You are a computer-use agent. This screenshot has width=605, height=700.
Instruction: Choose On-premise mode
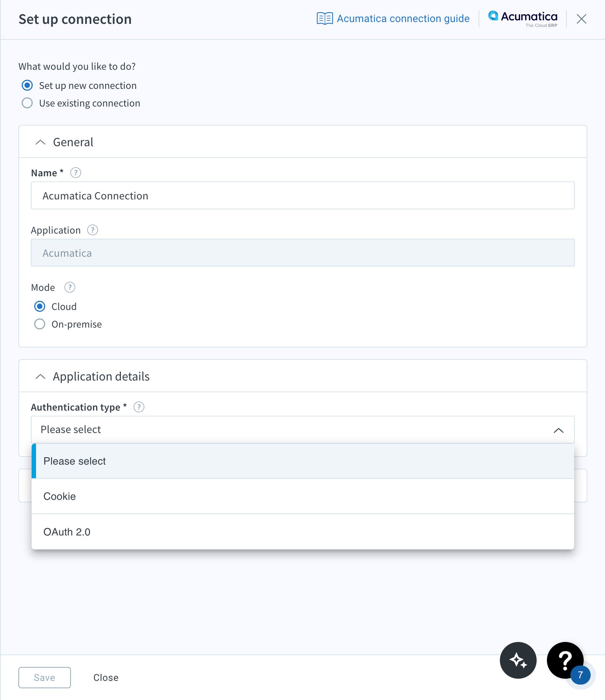click(x=40, y=324)
